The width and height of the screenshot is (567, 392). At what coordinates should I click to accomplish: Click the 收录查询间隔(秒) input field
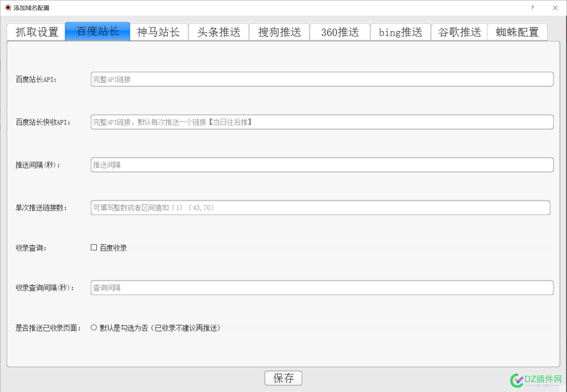coord(322,288)
